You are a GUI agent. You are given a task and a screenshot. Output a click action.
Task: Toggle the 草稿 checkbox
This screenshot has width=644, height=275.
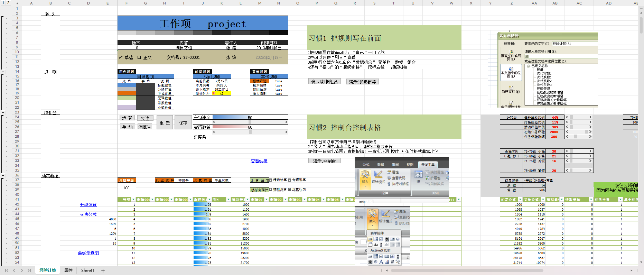coord(121,57)
